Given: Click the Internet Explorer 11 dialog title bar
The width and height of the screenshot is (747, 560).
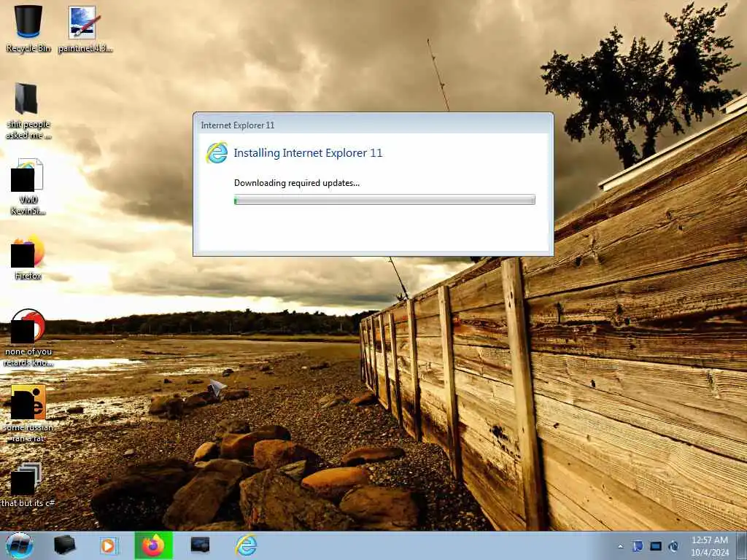Looking at the screenshot, I should click(x=373, y=125).
